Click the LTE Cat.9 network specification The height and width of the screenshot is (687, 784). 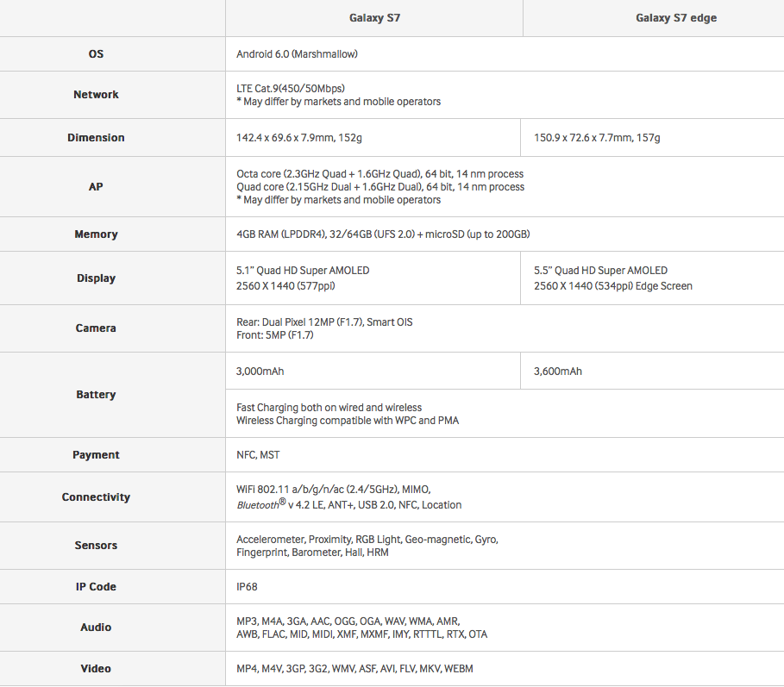point(291,88)
